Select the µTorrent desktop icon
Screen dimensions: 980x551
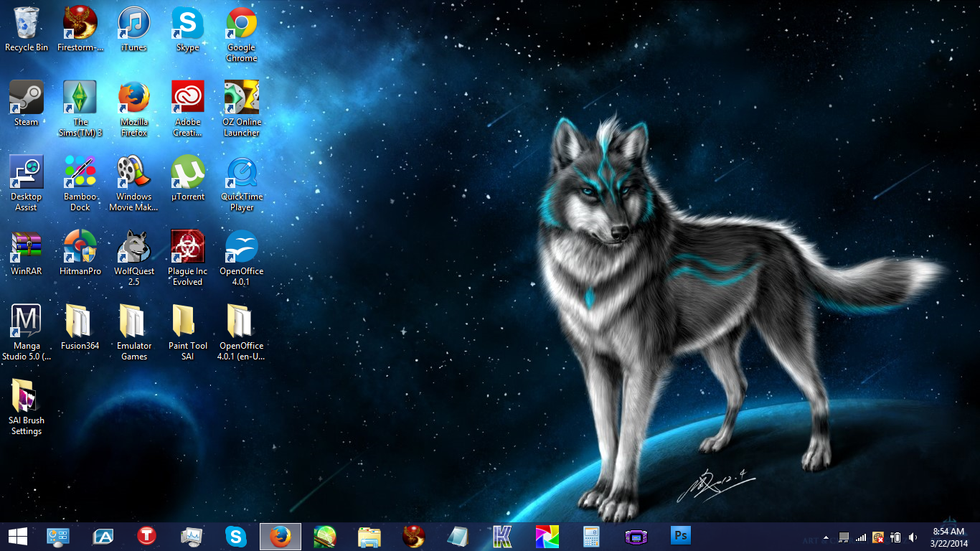coord(188,173)
